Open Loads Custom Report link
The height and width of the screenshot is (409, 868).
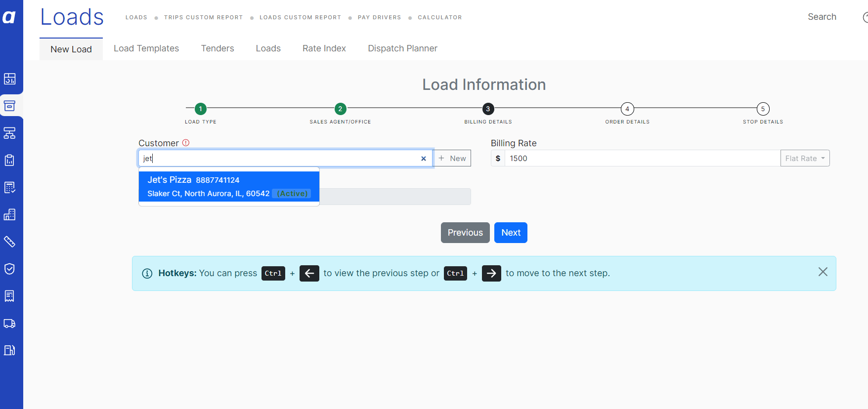point(301,17)
